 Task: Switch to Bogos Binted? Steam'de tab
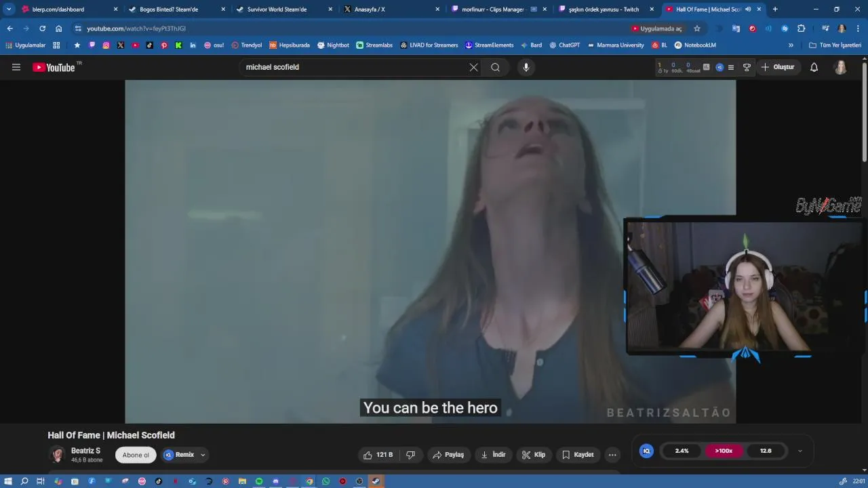(x=175, y=9)
